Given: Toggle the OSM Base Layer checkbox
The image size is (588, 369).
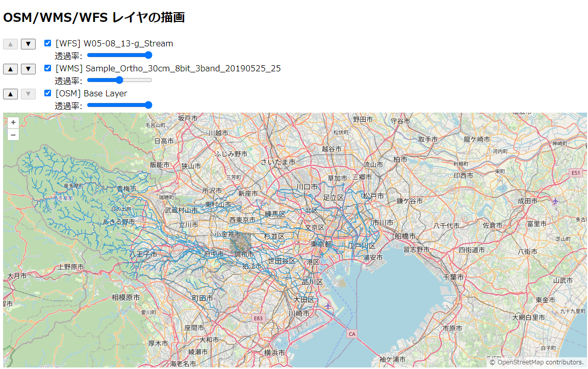Looking at the screenshot, I should point(47,93).
